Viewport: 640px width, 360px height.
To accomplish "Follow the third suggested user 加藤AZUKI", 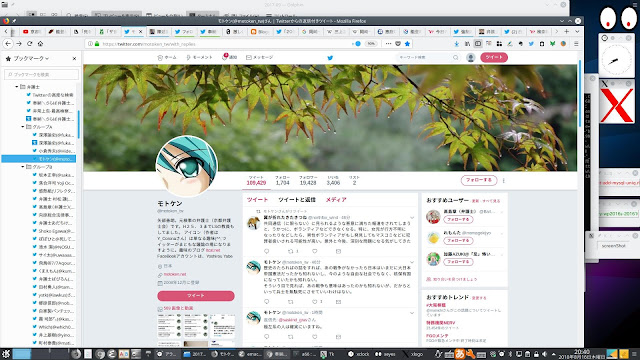I will pos(458,262).
